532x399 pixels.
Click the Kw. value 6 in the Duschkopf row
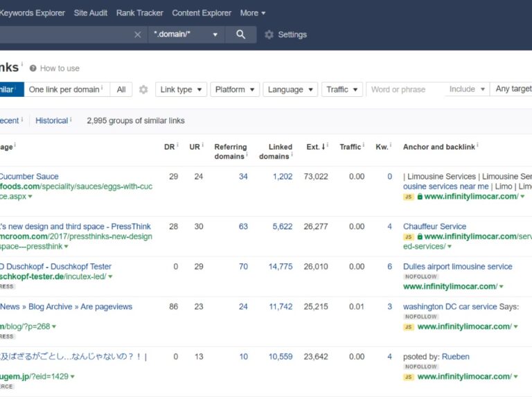(389, 267)
